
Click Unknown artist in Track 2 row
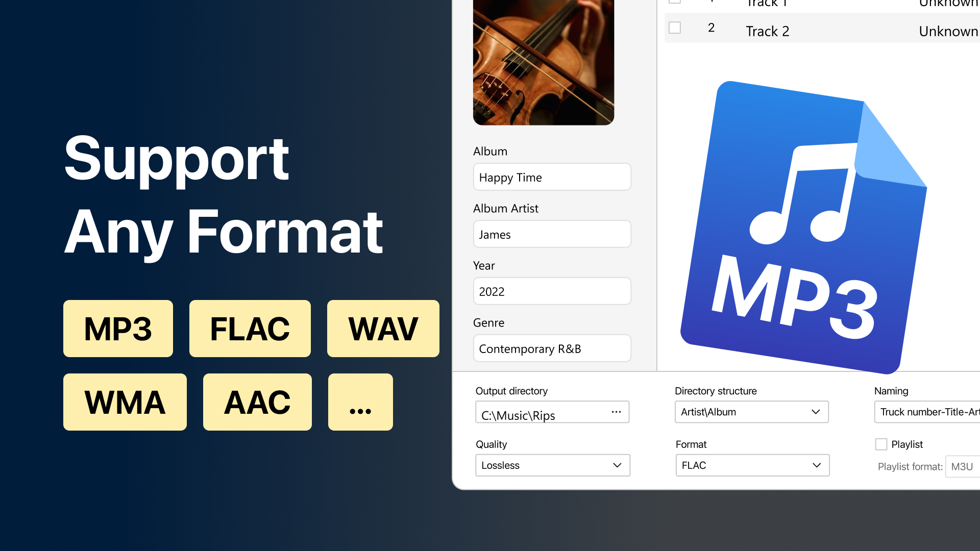948,31
